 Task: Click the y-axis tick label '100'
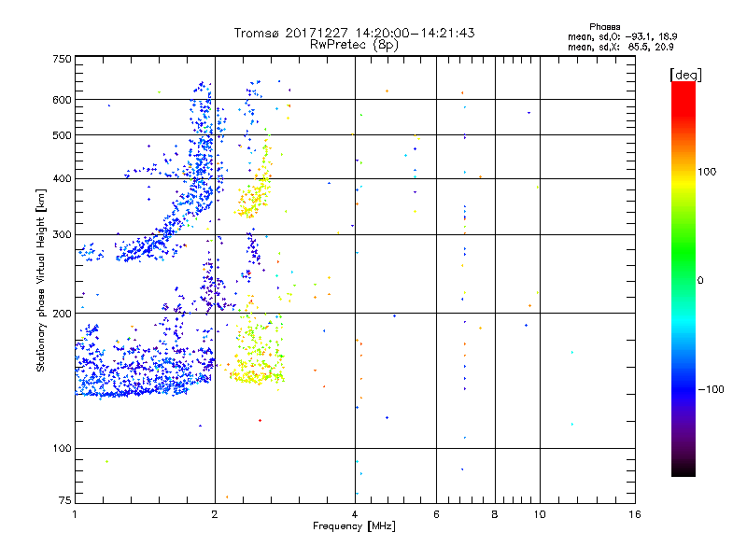(x=62, y=449)
